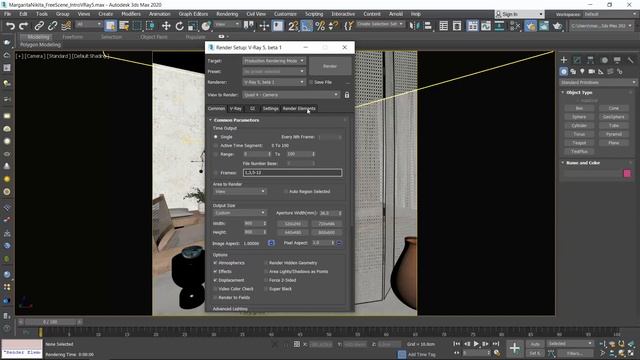Activate the Select and Scale tool
This screenshot has width=640, height=360.
point(193,26)
